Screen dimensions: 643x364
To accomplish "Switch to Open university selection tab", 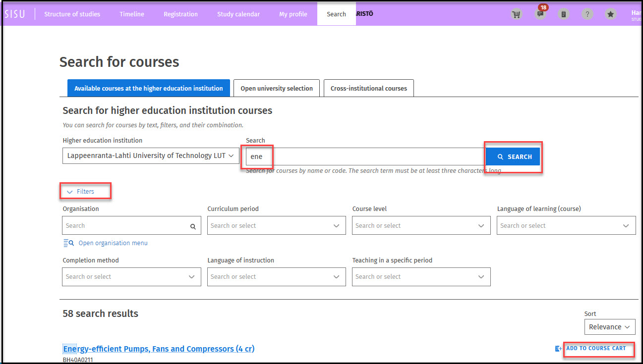I will click(277, 89).
